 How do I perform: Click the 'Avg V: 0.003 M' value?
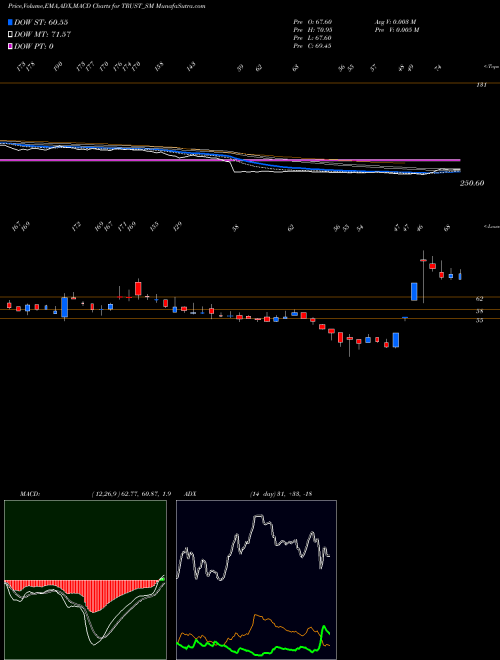pyautogui.click(x=396, y=22)
